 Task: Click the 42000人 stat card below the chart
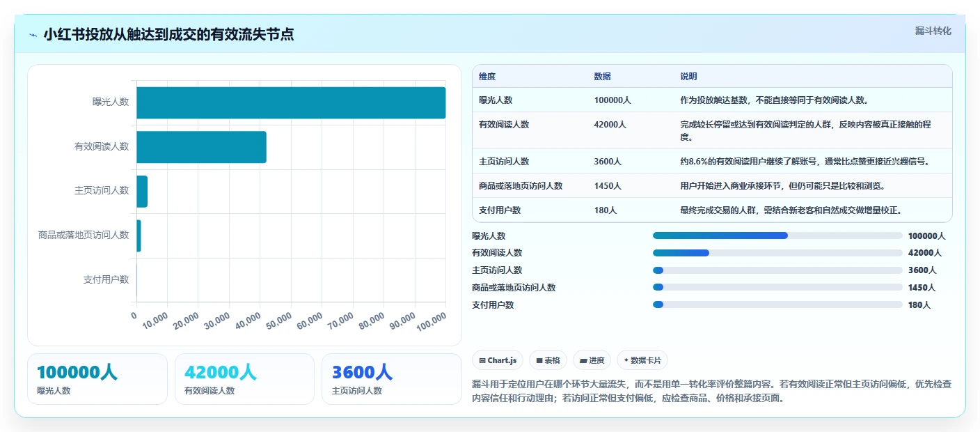(x=245, y=379)
